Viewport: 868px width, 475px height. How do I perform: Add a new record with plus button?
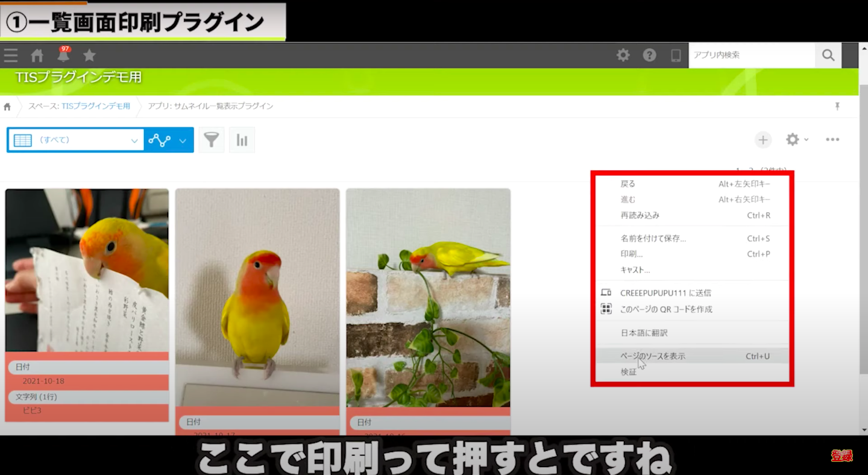[x=763, y=140]
